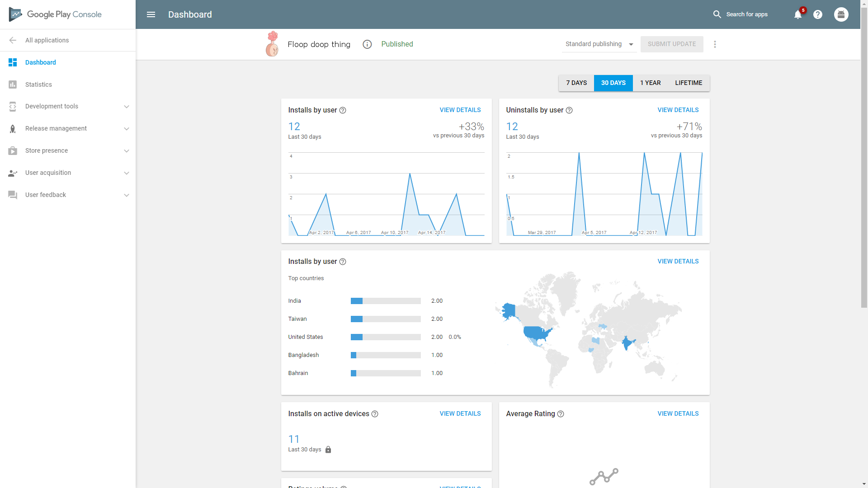Click the notifications bell icon
The image size is (868, 488).
[x=798, y=14]
